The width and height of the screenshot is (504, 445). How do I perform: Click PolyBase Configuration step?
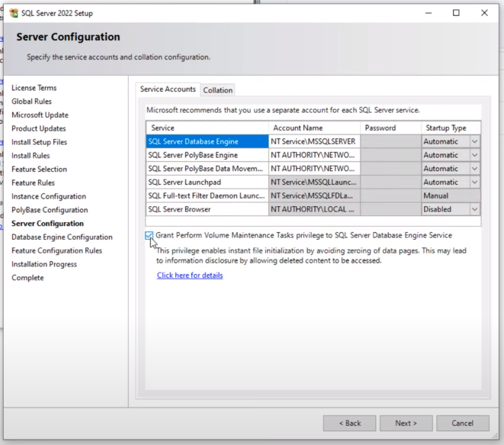click(x=50, y=210)
